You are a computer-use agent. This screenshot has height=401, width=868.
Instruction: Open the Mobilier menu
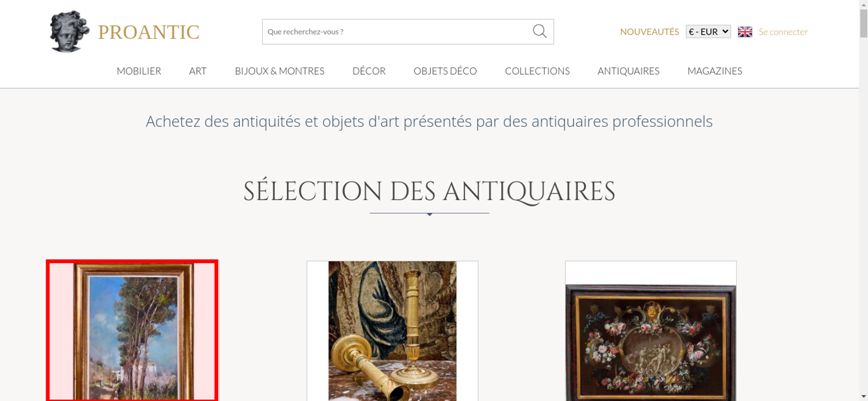click(x=139, y=71)
